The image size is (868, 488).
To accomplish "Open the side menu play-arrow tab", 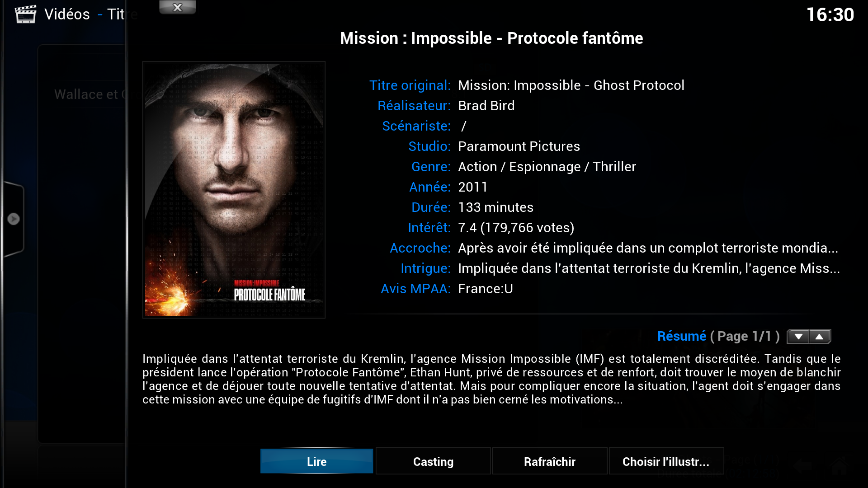I will pyautogui.click(x=13, y=219).
